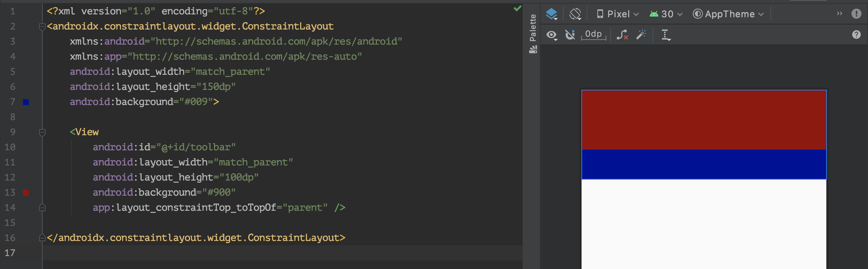Open the warnings and errors indicator
This screenshot has width=868, height=269.
pyautogui.click(x=857, y=14)
